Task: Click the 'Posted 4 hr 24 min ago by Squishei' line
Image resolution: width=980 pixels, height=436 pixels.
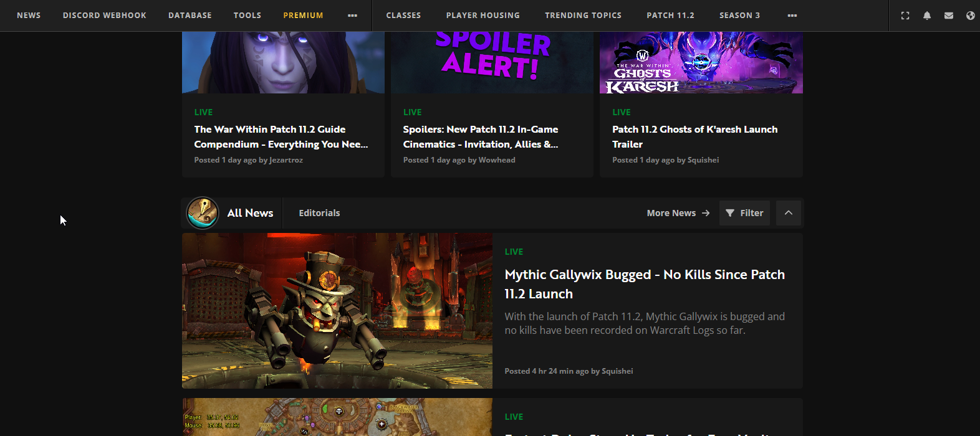Action: click(x=569, y=371)
